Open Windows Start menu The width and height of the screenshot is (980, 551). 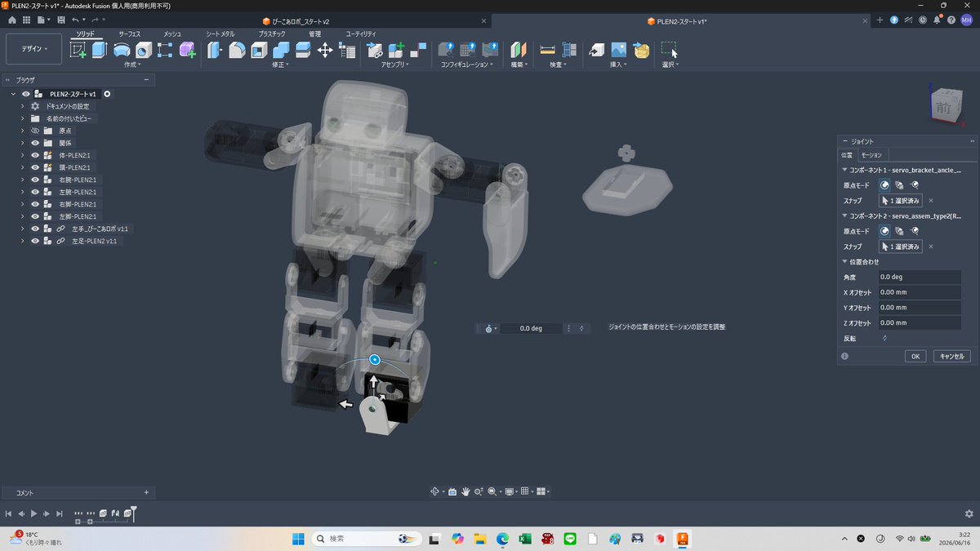coord(297,539)
